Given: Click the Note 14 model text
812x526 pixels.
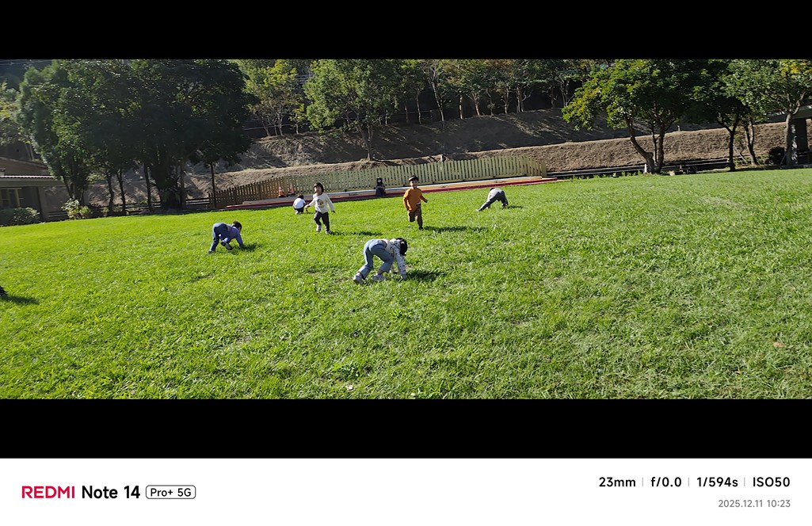Looking at the screenshot, I should [110, 492].
